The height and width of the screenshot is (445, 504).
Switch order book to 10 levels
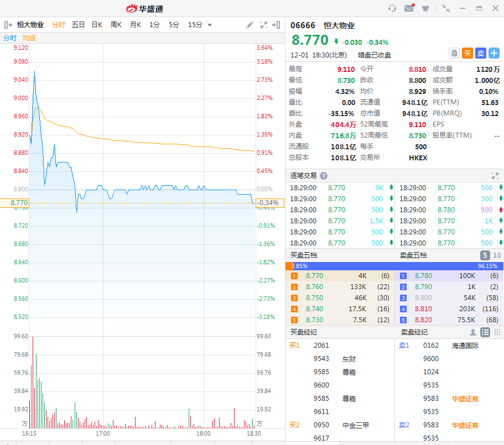[x=497, y=255]
